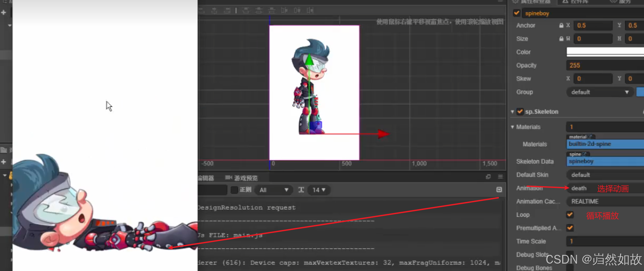
Task: Switch to the 游戏预览 game preview tab
Action: pos(242,178)
